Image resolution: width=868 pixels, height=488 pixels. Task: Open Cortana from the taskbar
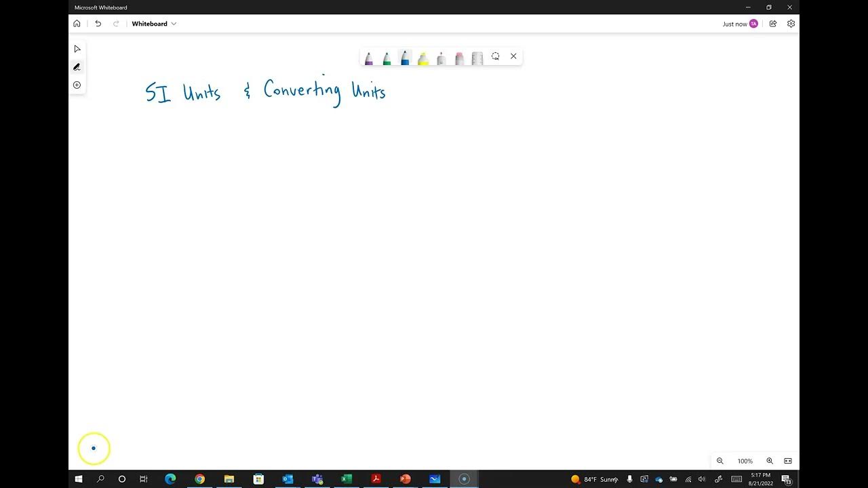point(122,479)
